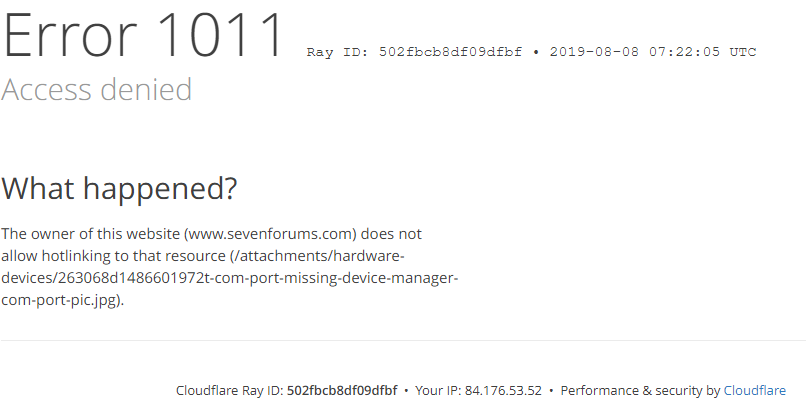Select the www.sevenforums.com text in the paragraph
Screen dimensions: 806x405
click(x=270, y=234)
